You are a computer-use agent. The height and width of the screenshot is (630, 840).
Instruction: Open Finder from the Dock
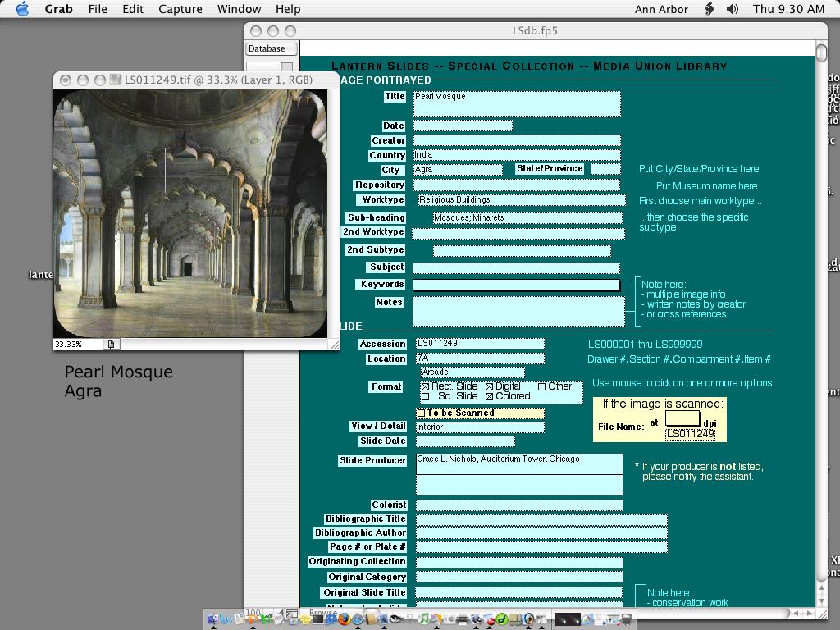tap(213, 619)
